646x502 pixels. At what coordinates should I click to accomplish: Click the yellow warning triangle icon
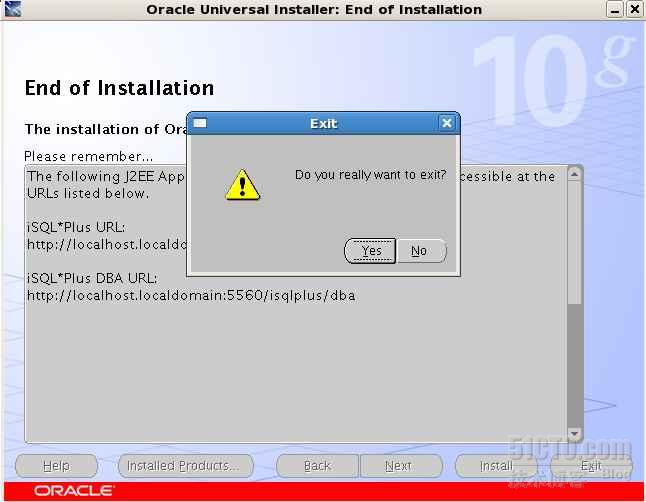[x=242, y=185]
